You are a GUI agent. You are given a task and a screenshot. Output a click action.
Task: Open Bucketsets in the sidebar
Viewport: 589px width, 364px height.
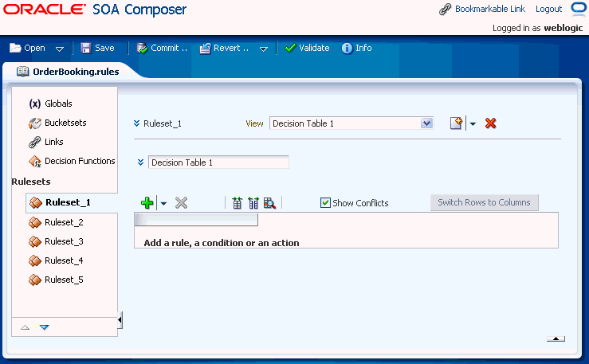pyautogui.click(x=57, y=123)
